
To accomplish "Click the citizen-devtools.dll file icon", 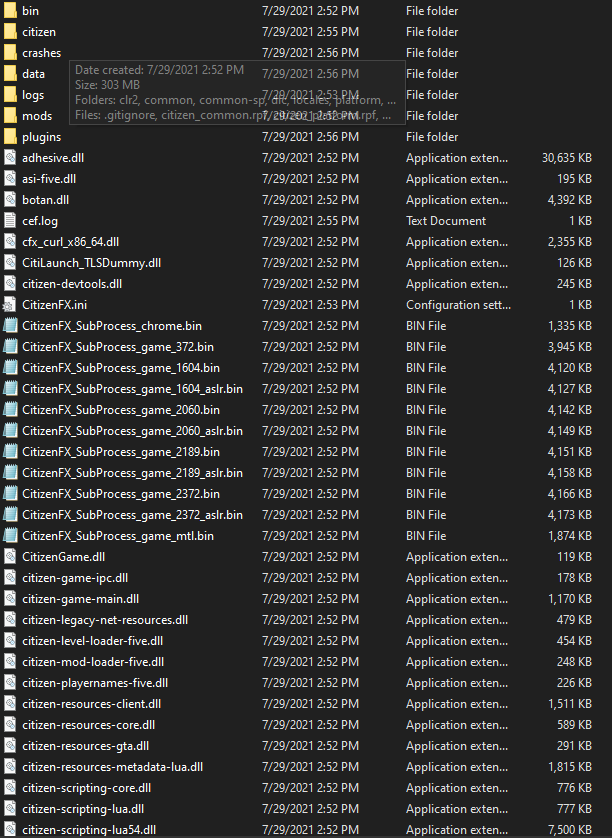I will coord(10,284).
